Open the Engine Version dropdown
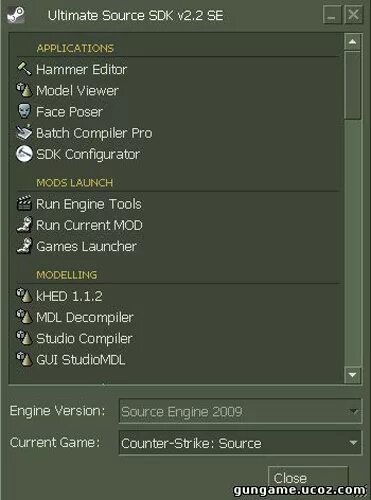Image resolution: width=371 pixels, height=500 pixels. [240, 411]
